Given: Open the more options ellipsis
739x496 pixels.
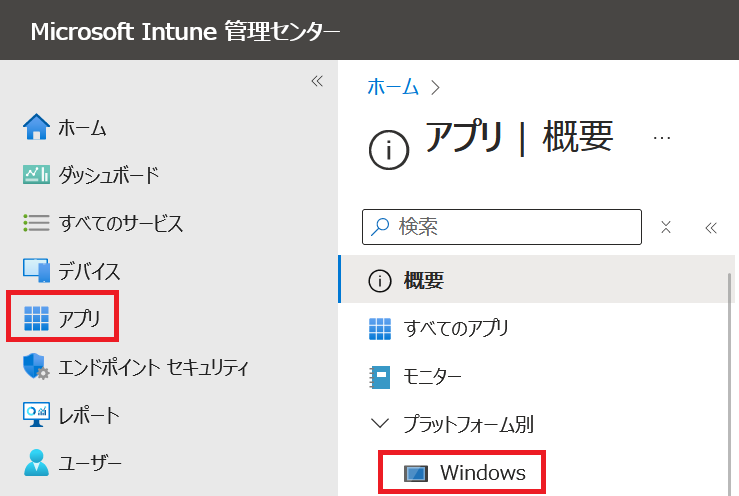Looking at the screenshot, I should point(662,138).
